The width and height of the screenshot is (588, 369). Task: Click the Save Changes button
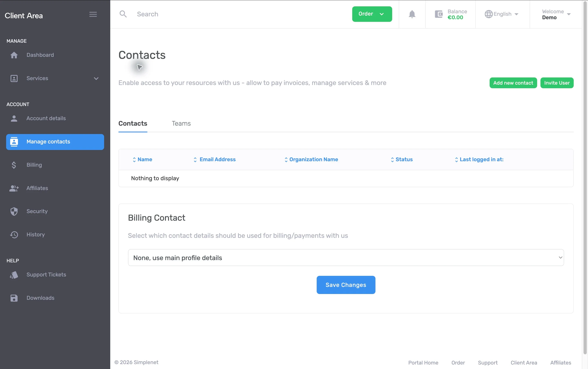tap(346, 285)
